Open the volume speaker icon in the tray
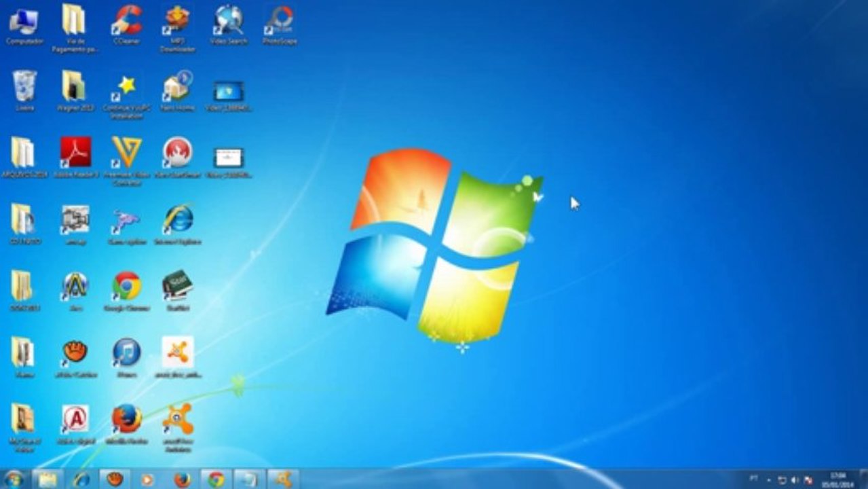 (x=795, y=479)
